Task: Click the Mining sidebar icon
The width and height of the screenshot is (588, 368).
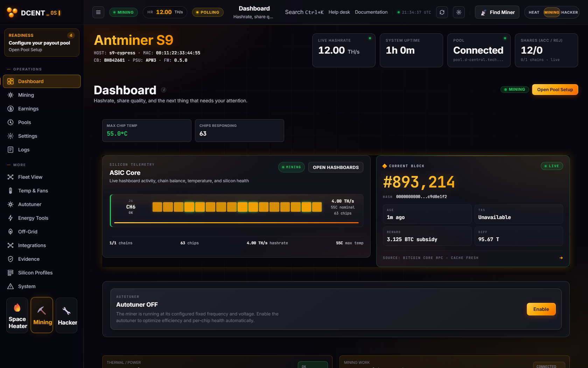Action: tap(10, 95)
